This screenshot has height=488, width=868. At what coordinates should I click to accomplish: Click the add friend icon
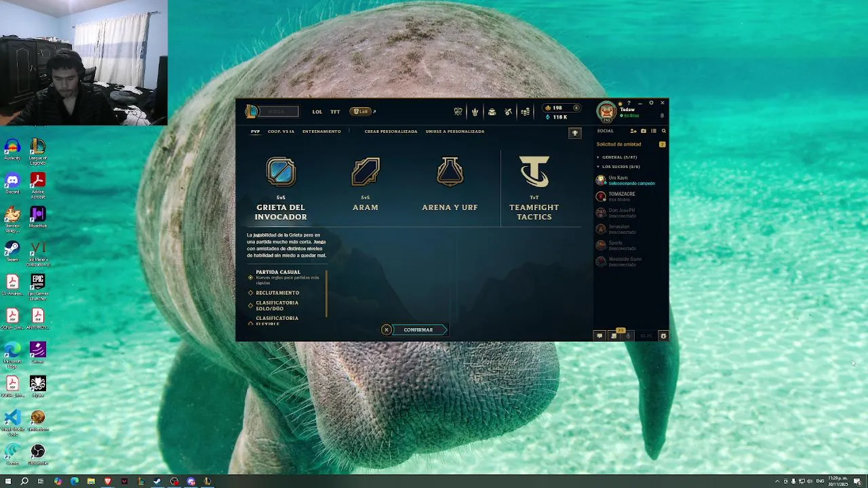coord(633,131)
